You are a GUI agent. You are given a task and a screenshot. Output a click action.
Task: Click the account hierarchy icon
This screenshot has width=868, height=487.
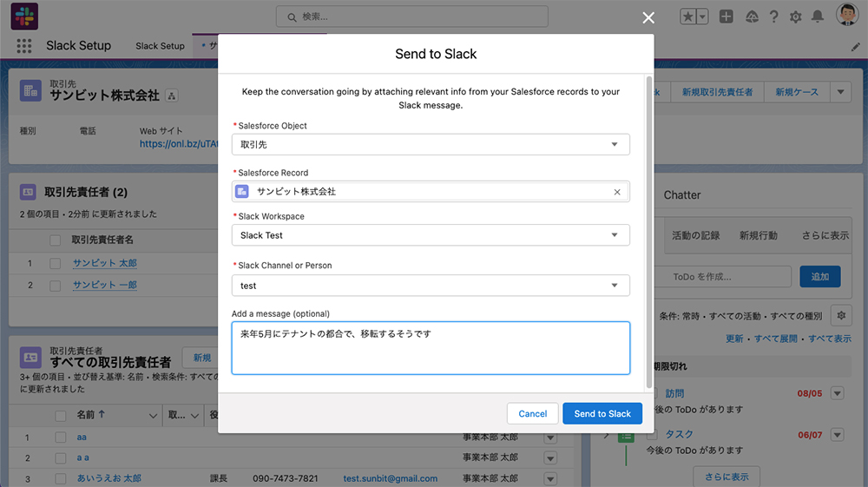[172, 95]
